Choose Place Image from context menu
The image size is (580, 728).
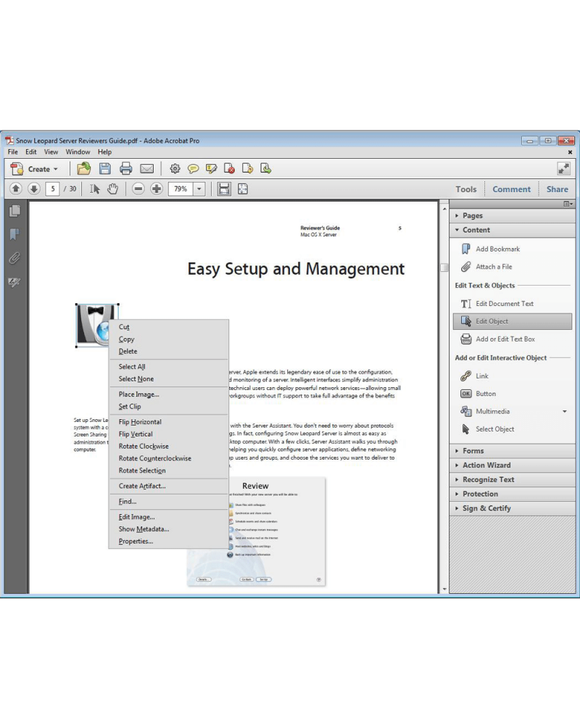pyautogui.click(x=169, y=394)
